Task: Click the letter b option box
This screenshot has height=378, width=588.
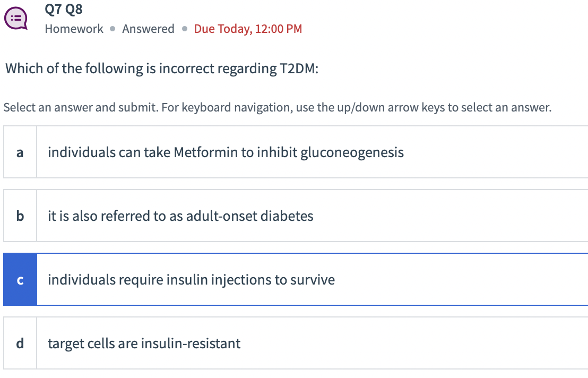Action: pyautogui.click(x=20, y=216)
